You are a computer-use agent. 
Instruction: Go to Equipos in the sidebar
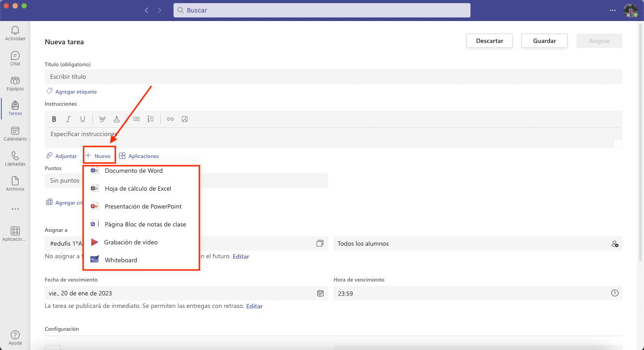[15, 83]
